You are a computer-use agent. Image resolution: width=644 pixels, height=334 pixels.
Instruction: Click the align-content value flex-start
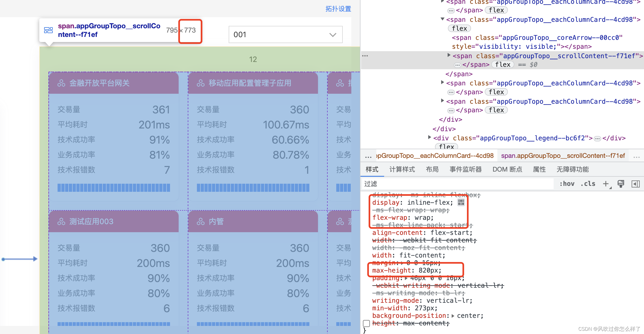(449, 233)
